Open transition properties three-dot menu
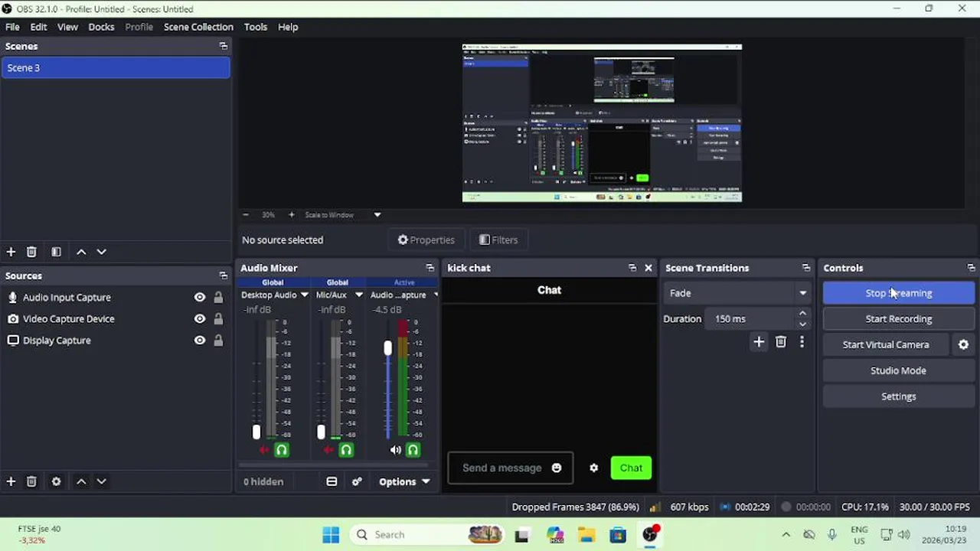Image resolution: width=980 pixels, height=551 pixels. [x=802, y=342]
